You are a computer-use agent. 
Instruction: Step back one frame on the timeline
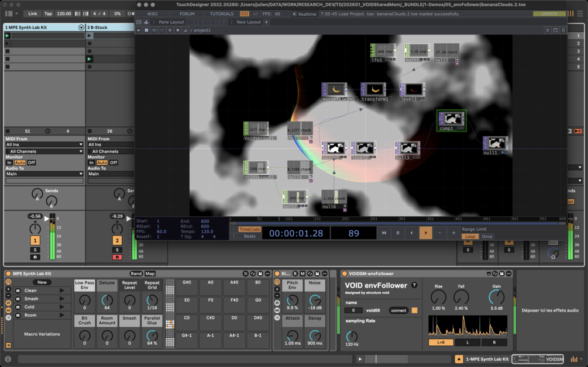pos(411,233)
